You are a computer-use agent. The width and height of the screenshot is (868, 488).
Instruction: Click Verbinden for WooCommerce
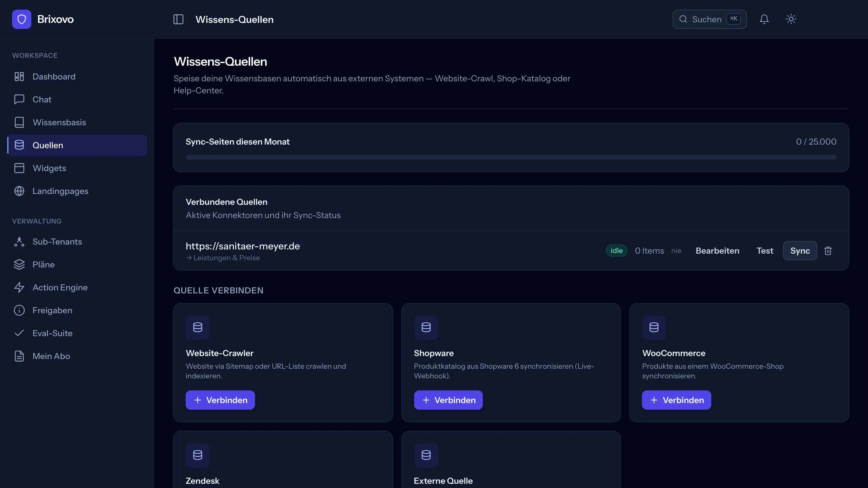(x=676, y=400)
